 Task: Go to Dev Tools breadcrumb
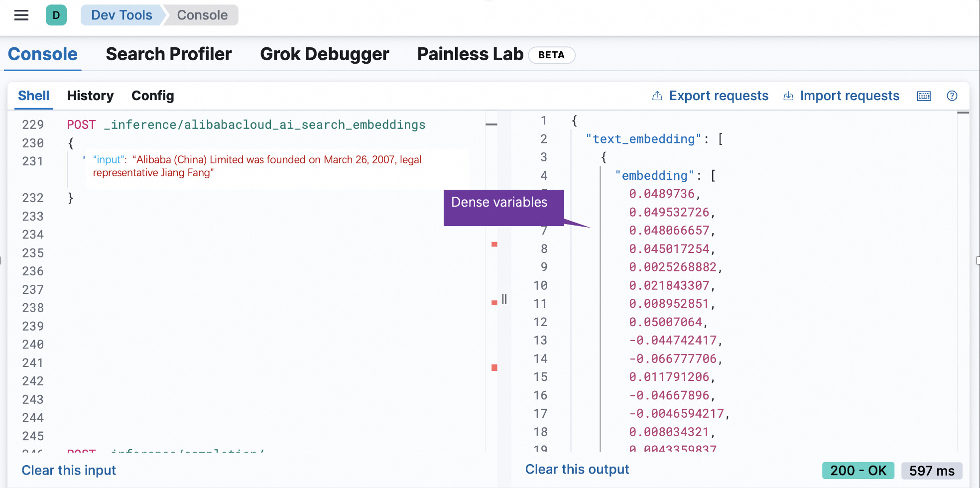[122, 15]
